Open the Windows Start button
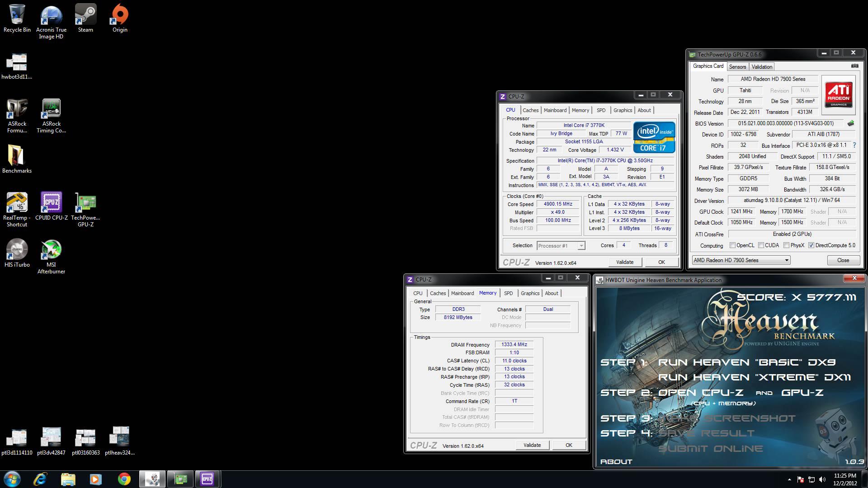 12,479
